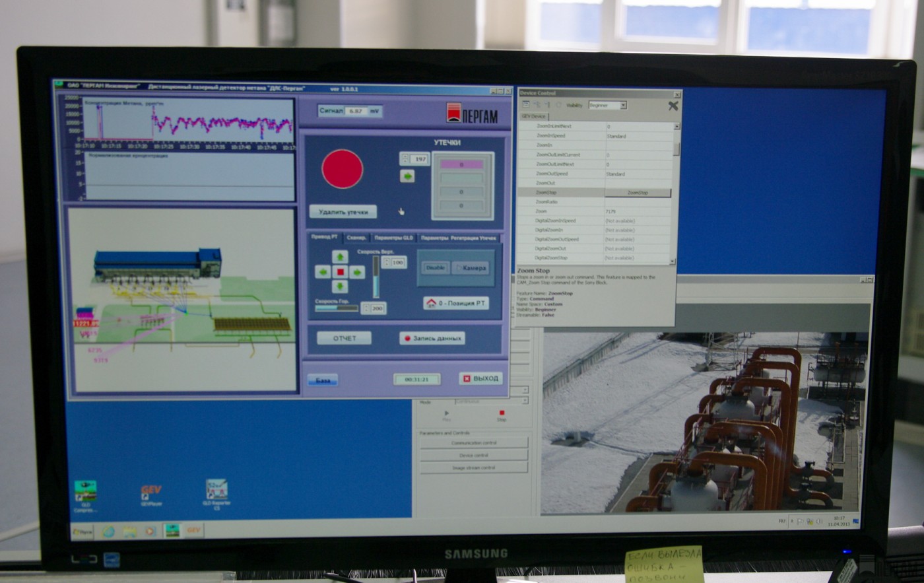Image resolution: width=924 pixels, height=583 pixels.
Task: Click the Device control button
Action: click(474, 455)
